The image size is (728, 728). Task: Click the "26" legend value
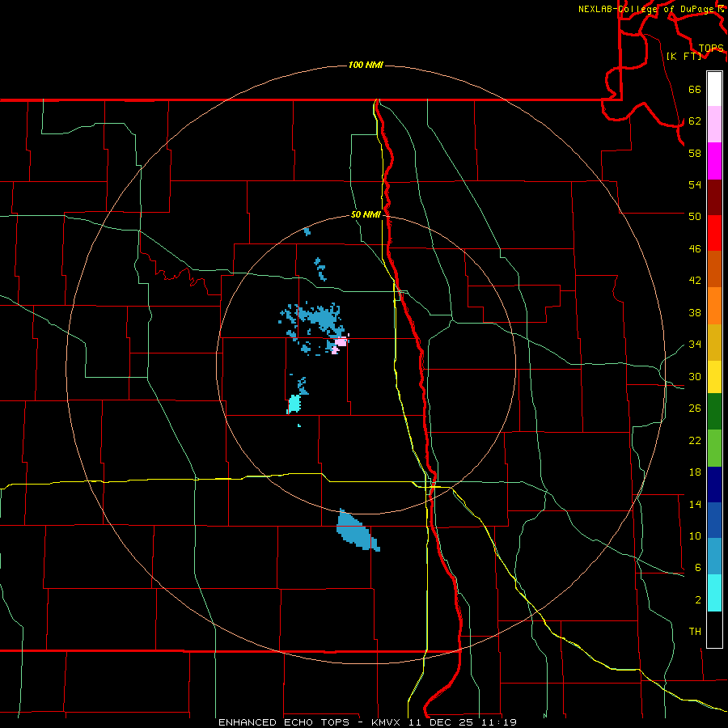[x=695, y=408]
